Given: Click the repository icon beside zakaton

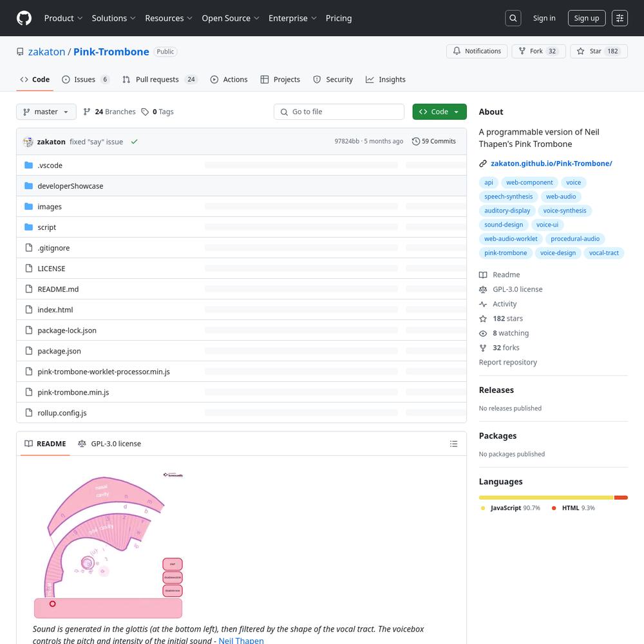Looking at the screenshot, I should coord(20,52).
